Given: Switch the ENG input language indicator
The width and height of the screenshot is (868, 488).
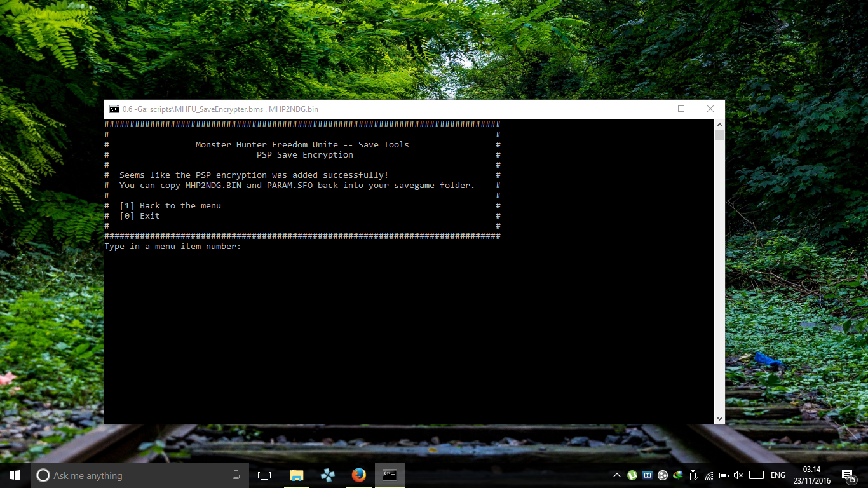Looking at the screenshot, I should coord(778,475).
